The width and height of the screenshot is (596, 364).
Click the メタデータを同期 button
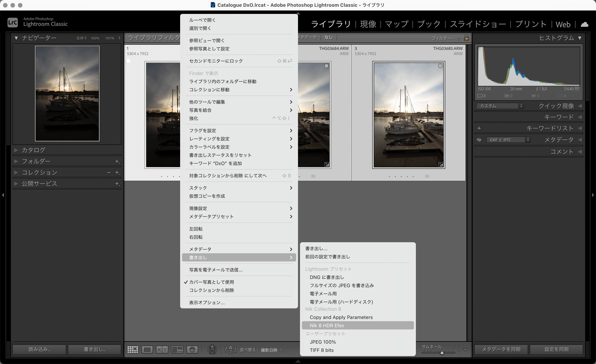(501, 349)
